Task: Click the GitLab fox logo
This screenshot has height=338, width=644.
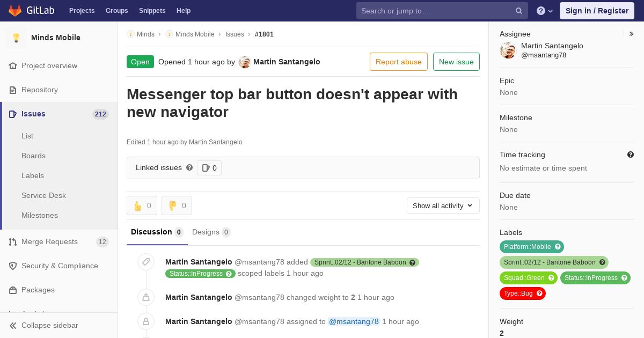Action: [x=15, y=11]
